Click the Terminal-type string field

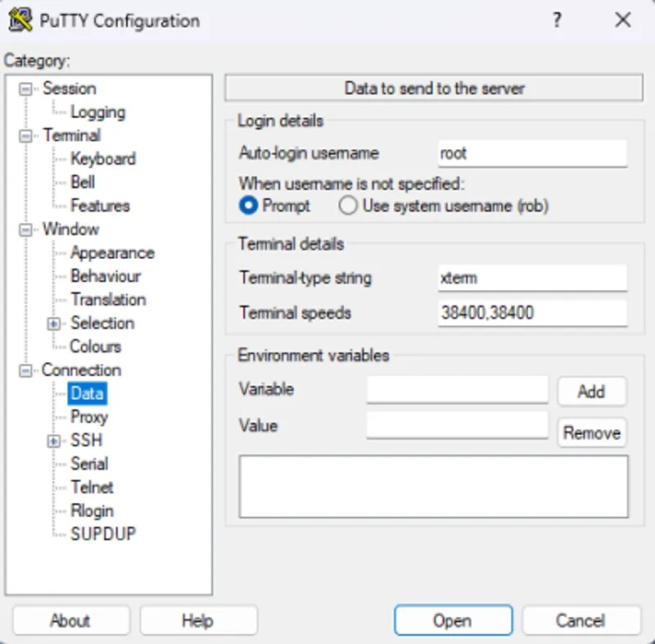pyautogui.click(x=532, y=278)
